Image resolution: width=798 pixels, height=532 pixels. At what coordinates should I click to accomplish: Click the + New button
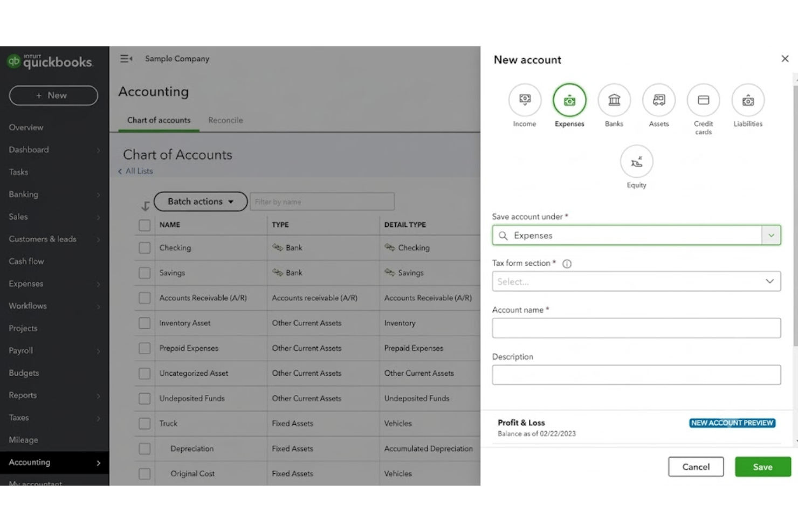tap(53, 95)
